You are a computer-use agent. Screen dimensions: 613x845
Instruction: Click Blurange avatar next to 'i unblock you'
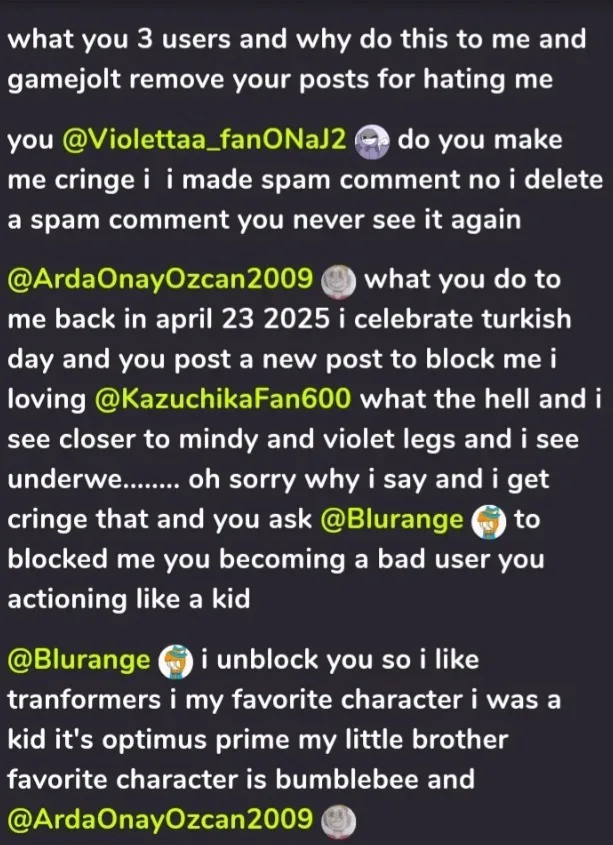point(175,662)
